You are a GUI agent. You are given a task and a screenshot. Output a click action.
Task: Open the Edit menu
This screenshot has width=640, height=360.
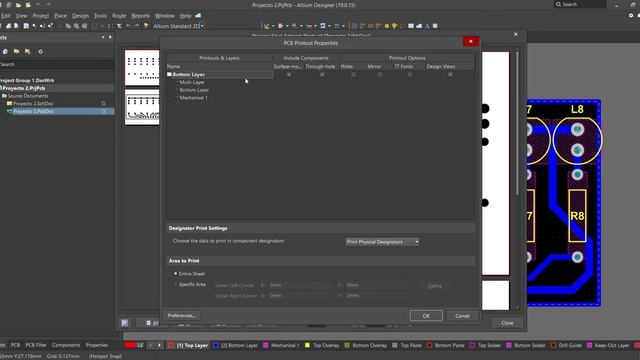[x=5, y=16]
